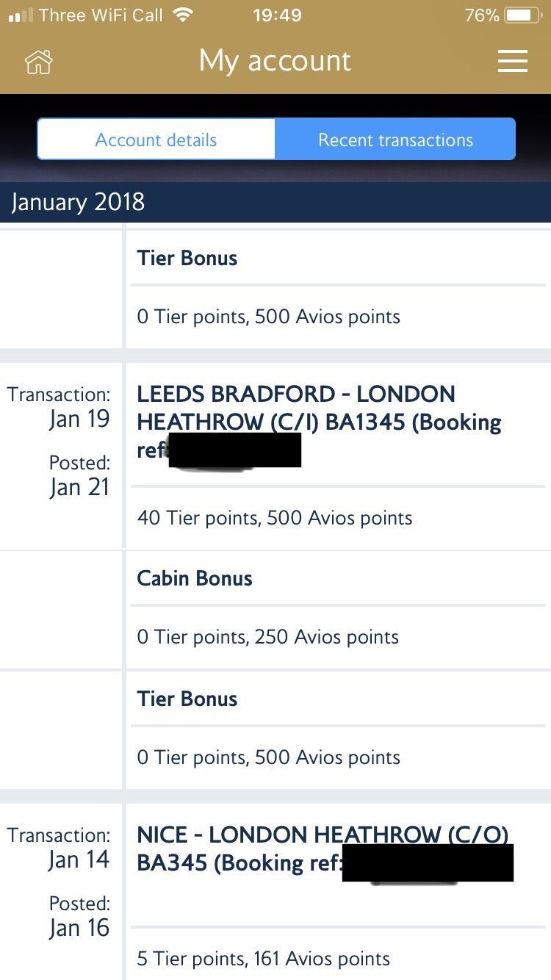Select the 5 Tier points, 161 Avios row
Viewport: 551px width, 980px height.
coord(263,959)
